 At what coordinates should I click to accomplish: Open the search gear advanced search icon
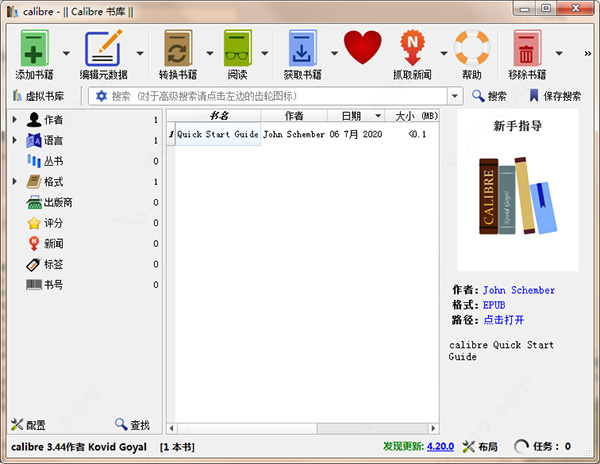pos(101,96)
